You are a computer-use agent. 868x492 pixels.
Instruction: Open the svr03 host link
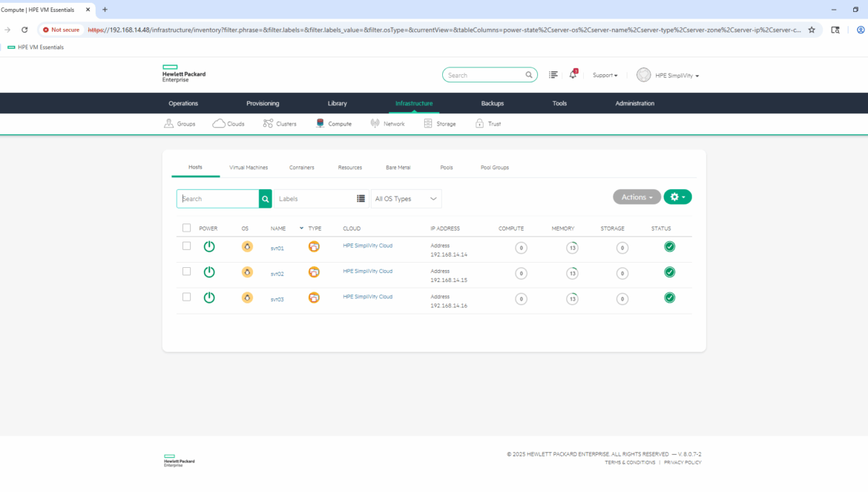coord(277,299)
